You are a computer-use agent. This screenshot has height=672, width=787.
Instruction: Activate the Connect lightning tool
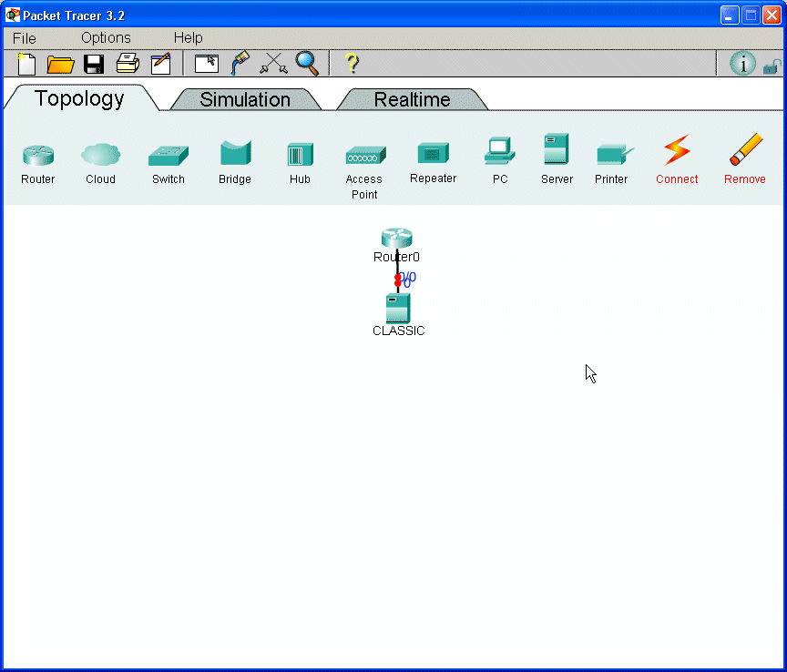(677, 149)
